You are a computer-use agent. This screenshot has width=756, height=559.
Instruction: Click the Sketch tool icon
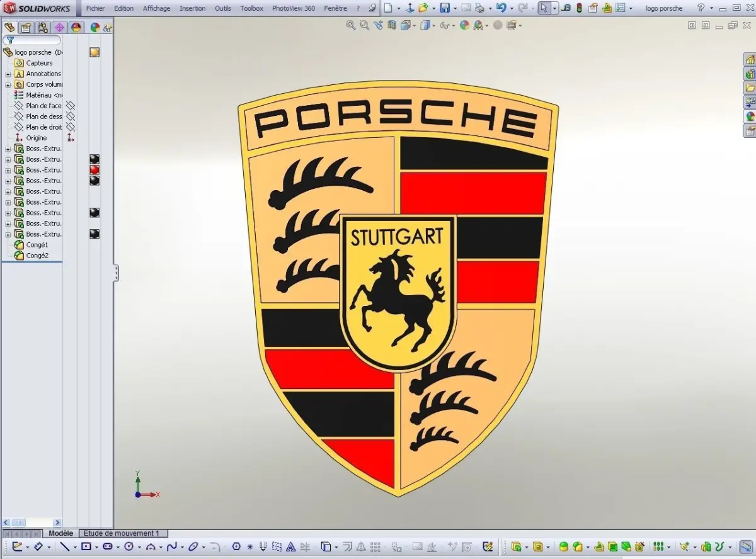point(17,546)
